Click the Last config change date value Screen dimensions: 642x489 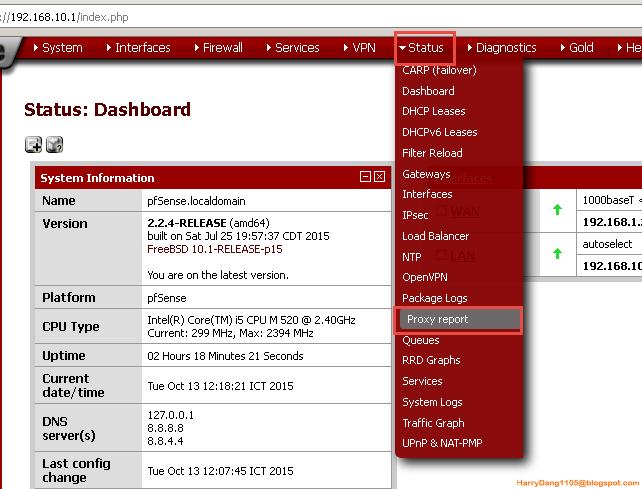pos(220,471)
